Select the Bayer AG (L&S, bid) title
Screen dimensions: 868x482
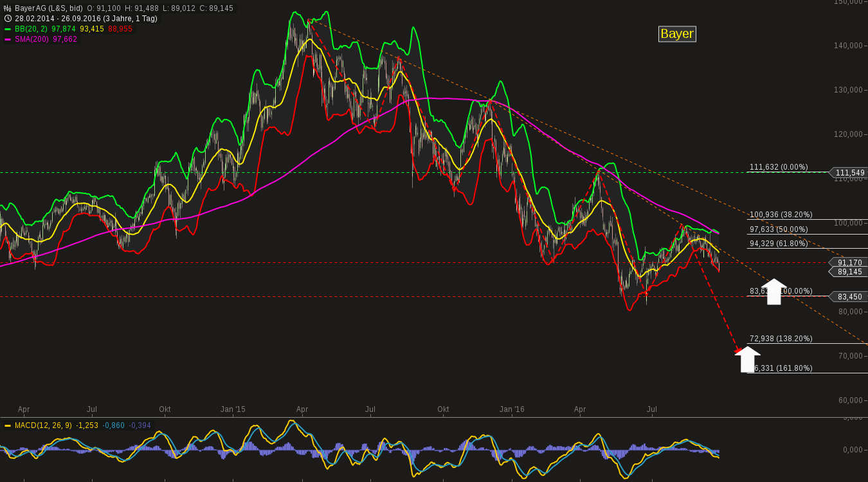[49, 8]
